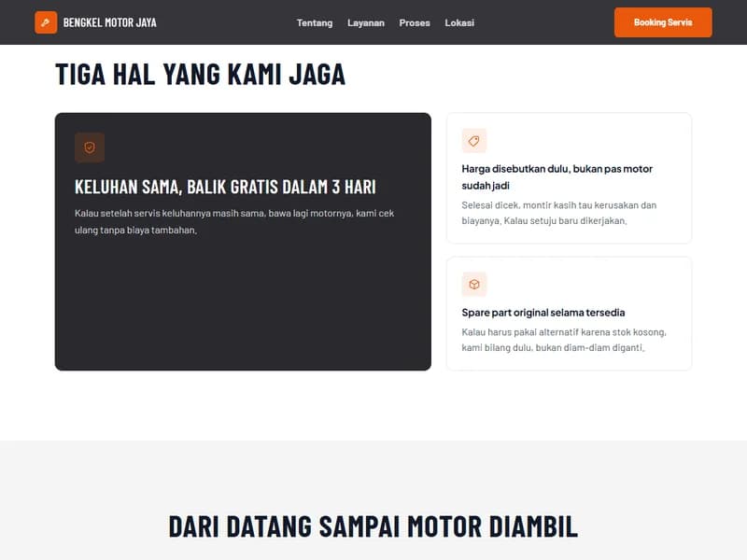Open the Tentang nav link
747x560 pixels.
(x=315, y=22)
